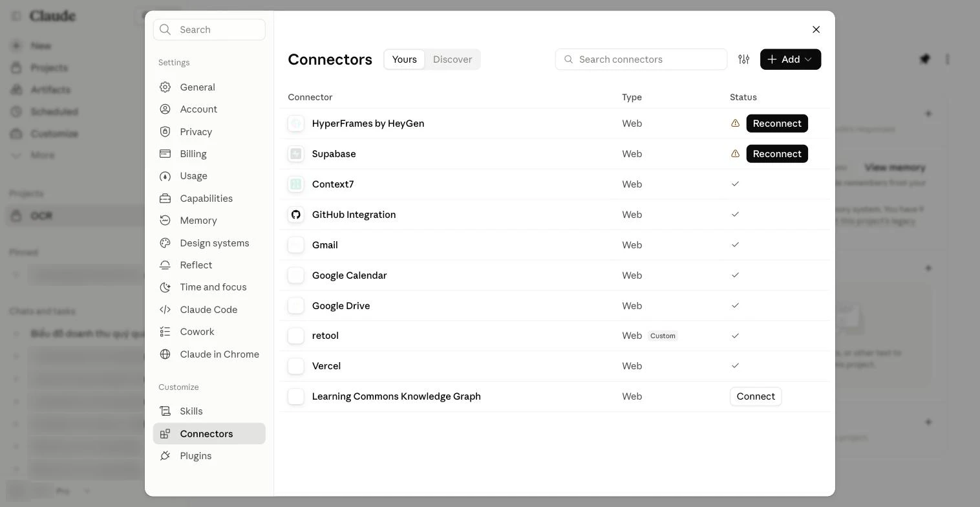Click the Context7 connector icon
This screenshot has height=507, width=980.
point(296,184)
